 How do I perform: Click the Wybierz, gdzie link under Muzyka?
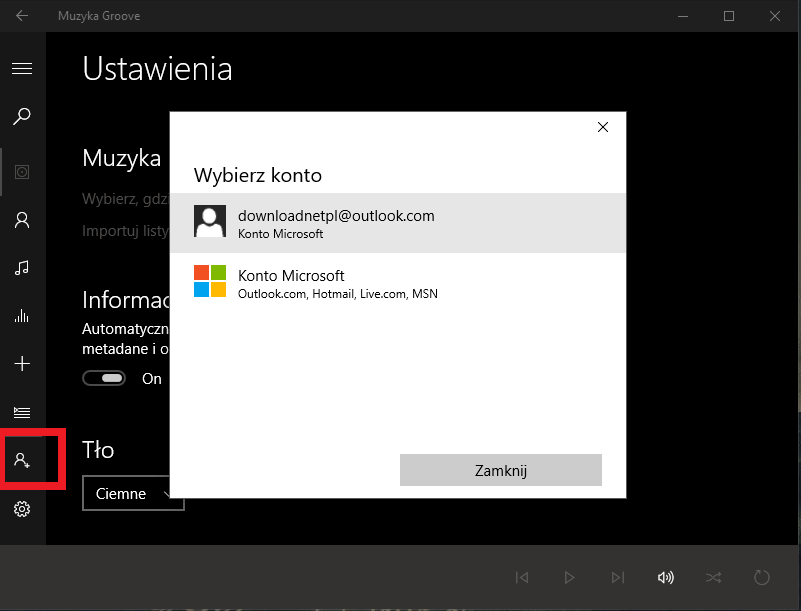[x=126, y=199]
